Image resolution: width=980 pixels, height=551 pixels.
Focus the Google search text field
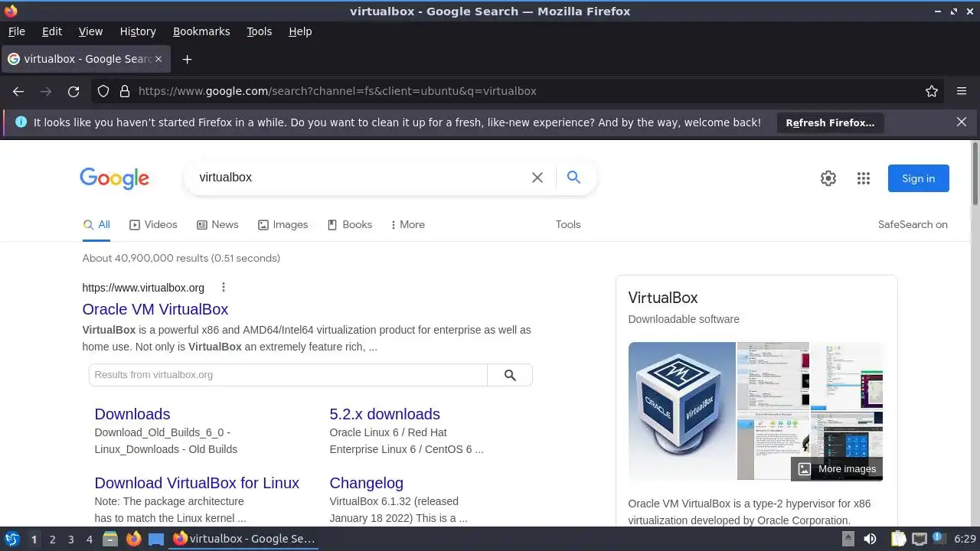click(x=360, y=178)
